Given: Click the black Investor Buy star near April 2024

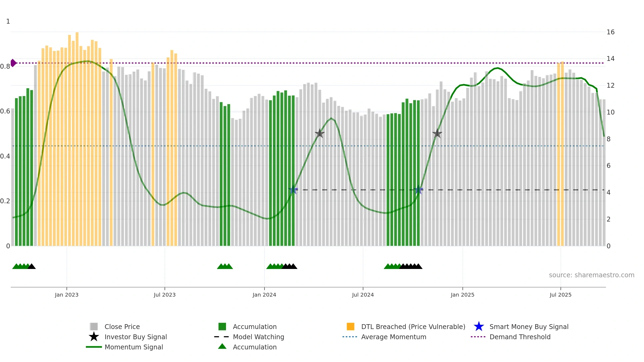Looking at the screenshot, I should [x=320, y=133].
